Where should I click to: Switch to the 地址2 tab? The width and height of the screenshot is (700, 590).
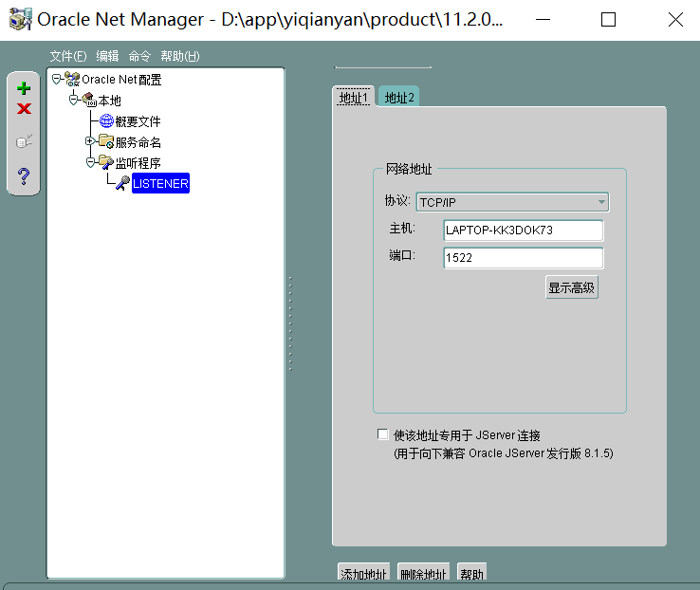click(399, 98)
